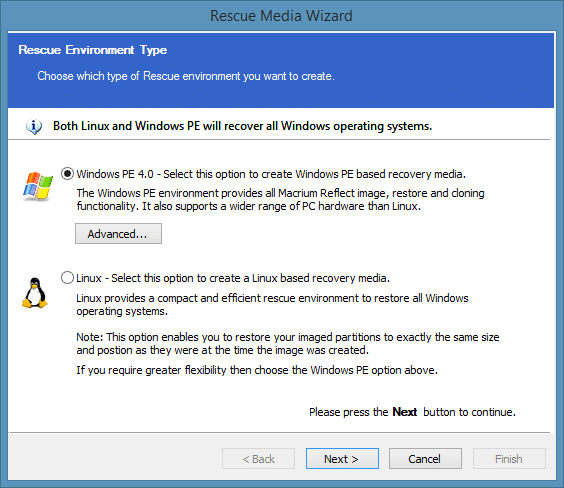
Task: Click Next > to continue
Action: [342, 459]
